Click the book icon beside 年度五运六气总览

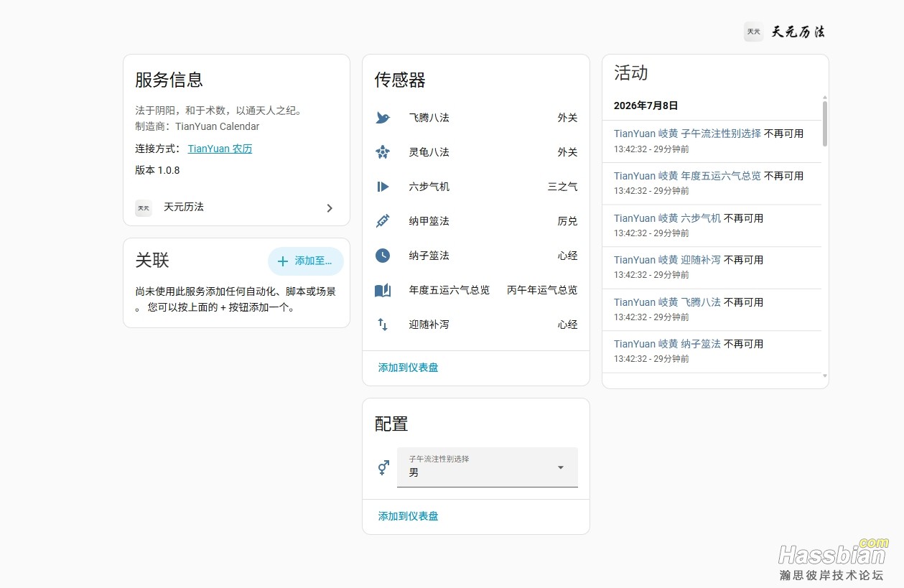pos(383,290)
